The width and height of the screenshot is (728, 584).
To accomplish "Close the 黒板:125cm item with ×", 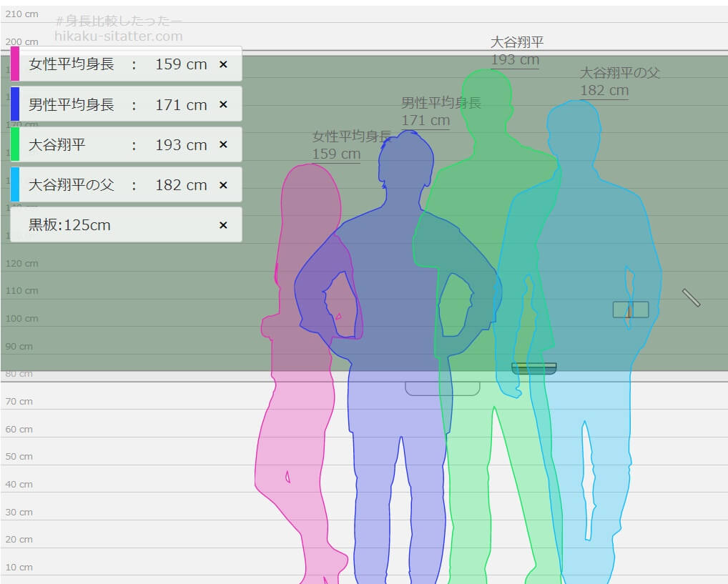I will (x=222, y=225).
